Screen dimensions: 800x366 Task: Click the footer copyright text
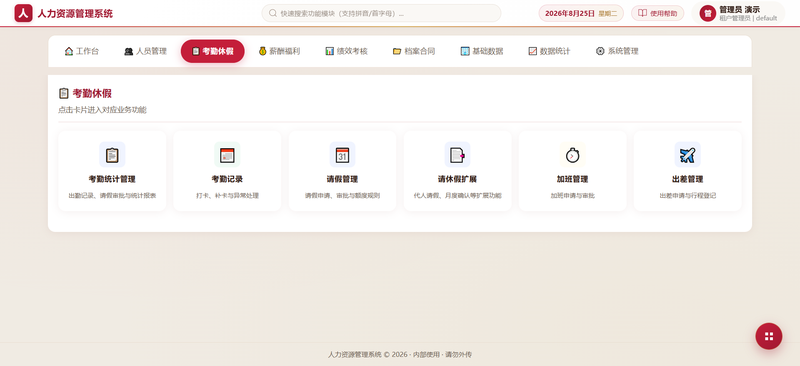click(400, 354)
